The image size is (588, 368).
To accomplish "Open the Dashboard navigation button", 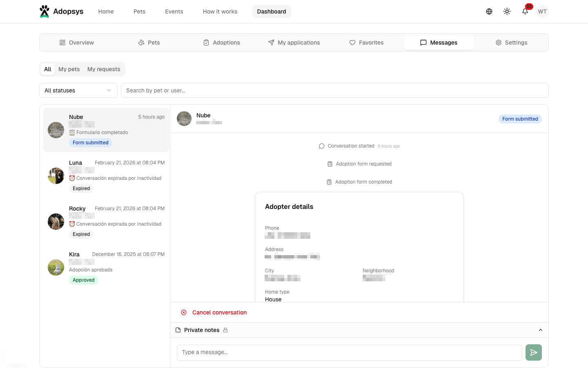I will [x=271, y=11].
